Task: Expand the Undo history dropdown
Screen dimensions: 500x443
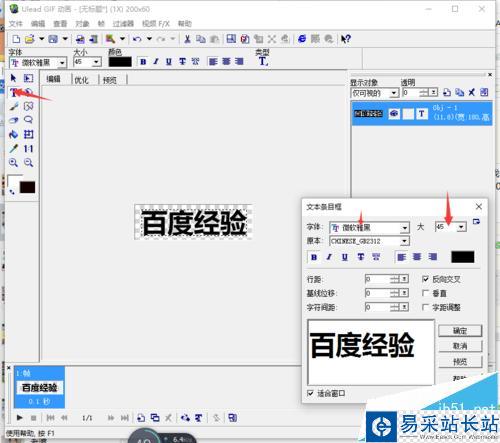Action: click(149, 39)
